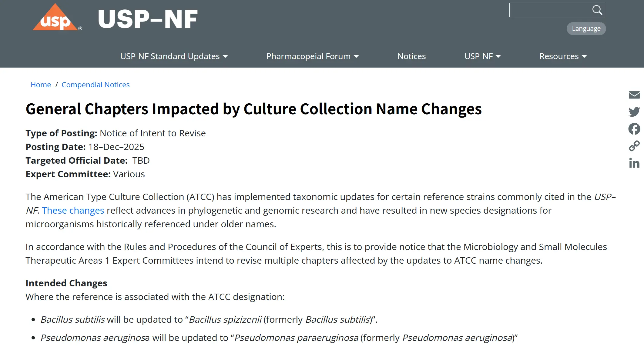Open the Resources dropdown menu
The height and width of the screenshot is (350, 644).
pyautogui.click(x=563, y=56)
